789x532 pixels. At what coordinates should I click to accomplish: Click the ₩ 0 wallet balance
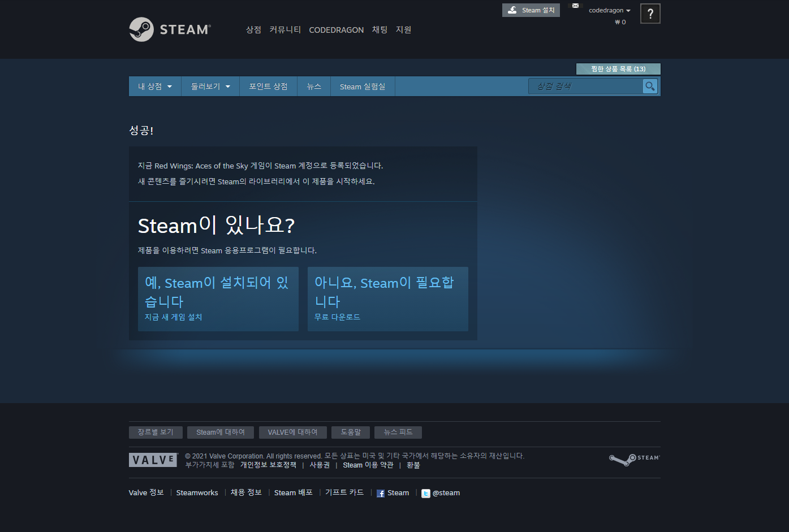[x=620, y=22]
